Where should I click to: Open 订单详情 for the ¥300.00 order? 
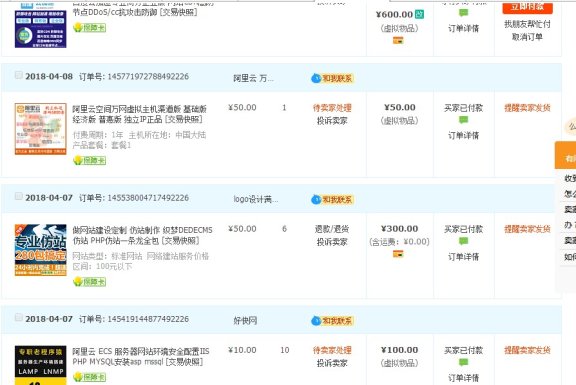pyautogui.click(x=464, y=257)
